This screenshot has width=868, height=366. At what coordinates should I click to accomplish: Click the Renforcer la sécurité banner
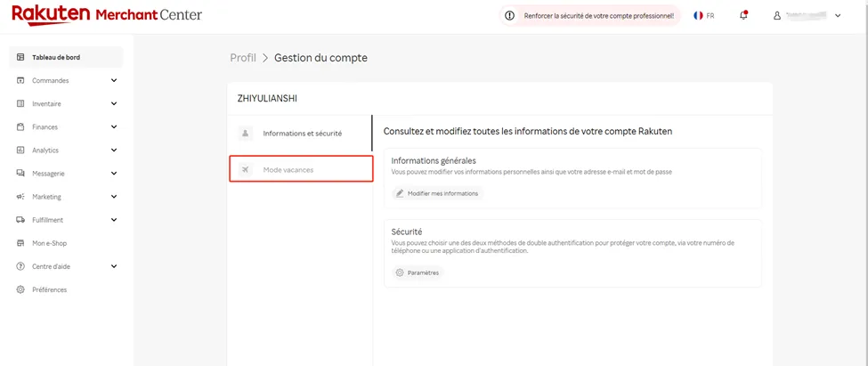coord(590,16)
